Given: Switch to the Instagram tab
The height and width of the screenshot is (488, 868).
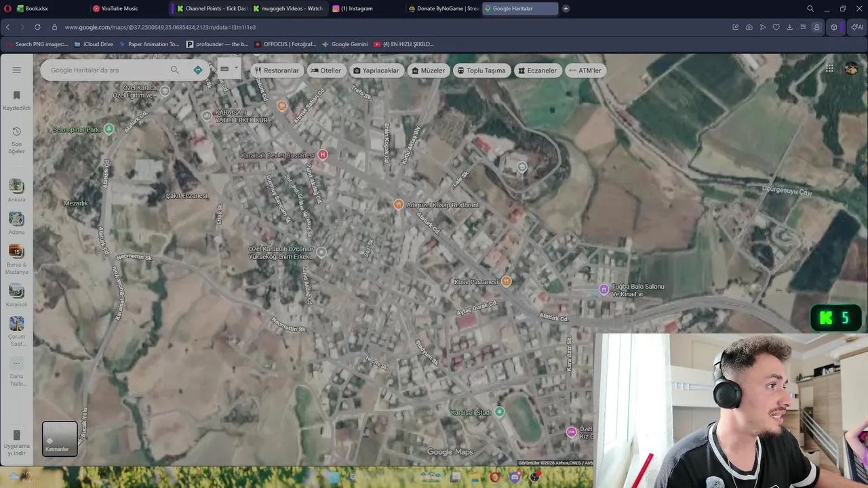Looking at the screenshot, I should pyautogui.click(x=366, y=9).
